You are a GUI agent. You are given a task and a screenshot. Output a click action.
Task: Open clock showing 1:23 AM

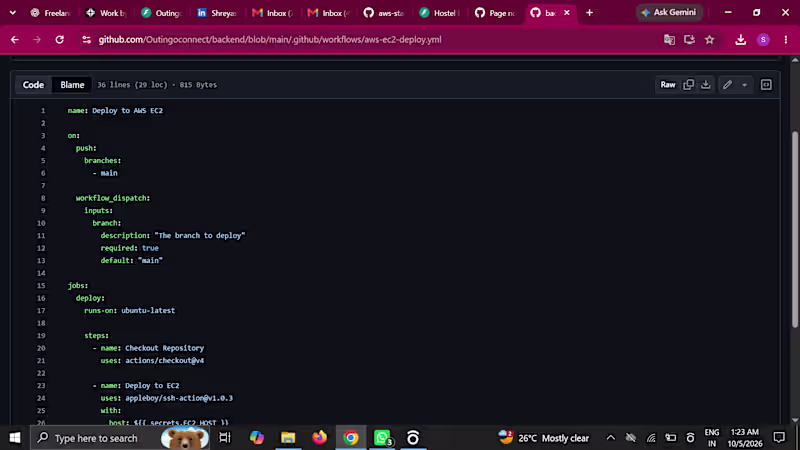pos(745,438)
